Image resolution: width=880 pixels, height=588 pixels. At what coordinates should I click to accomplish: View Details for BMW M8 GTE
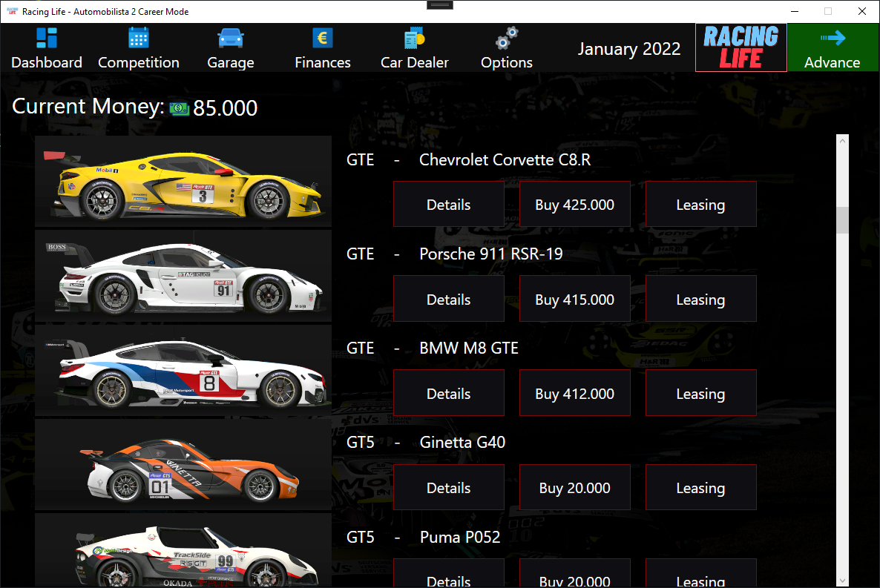point(448,393)
